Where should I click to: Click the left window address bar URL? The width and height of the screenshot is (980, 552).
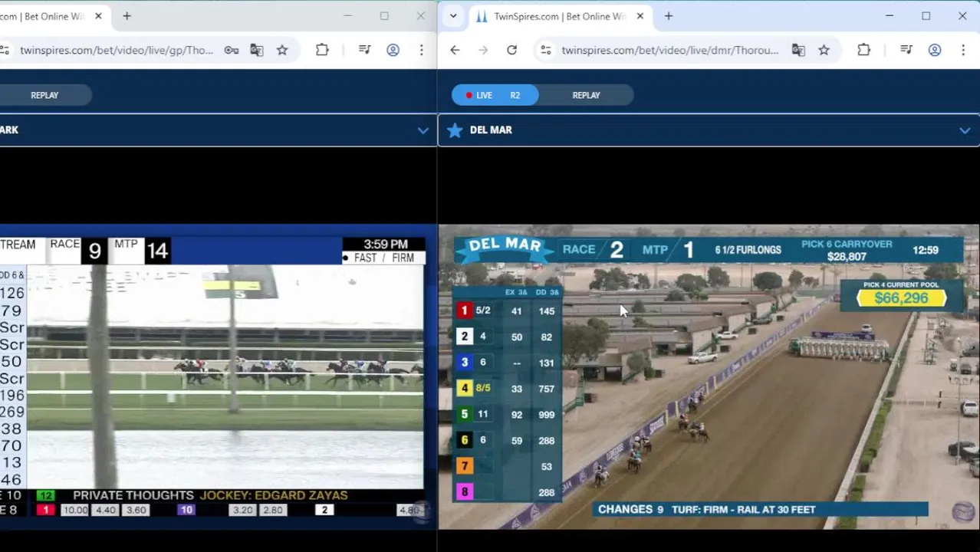[117, 50]
